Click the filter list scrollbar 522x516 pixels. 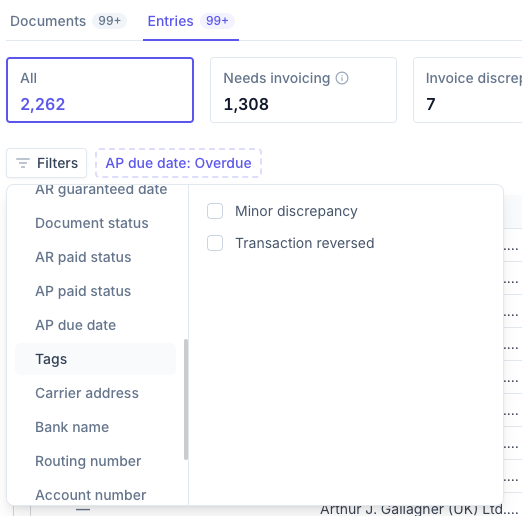186,399
